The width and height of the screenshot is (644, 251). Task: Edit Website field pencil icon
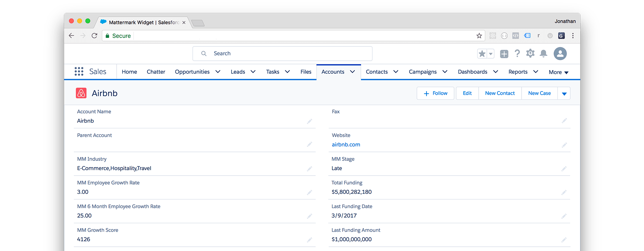564,145
